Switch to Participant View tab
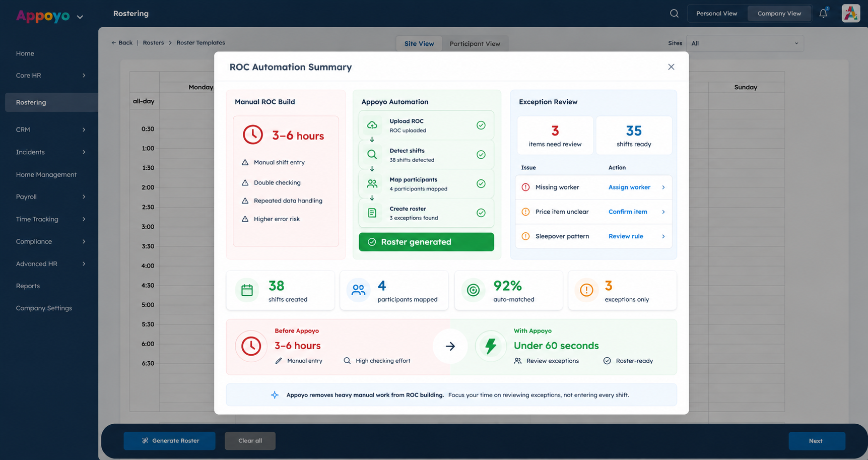 (x=475, y=44)
